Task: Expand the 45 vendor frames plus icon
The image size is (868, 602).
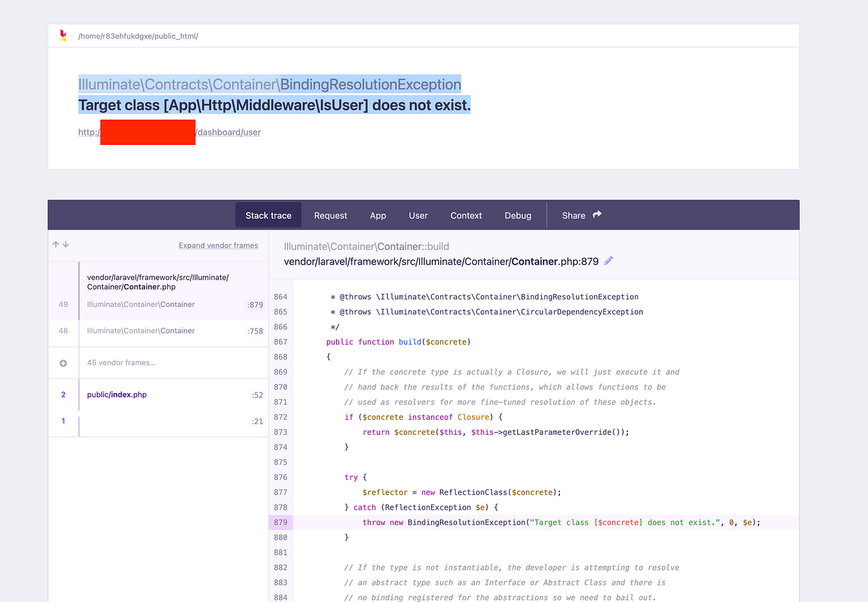Action: (x=63, y=363)
